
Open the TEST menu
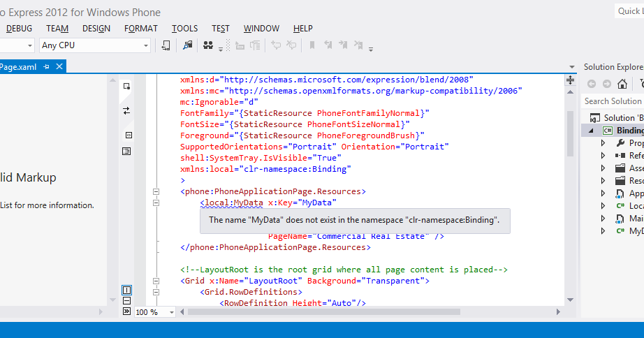tap(221, 29)
